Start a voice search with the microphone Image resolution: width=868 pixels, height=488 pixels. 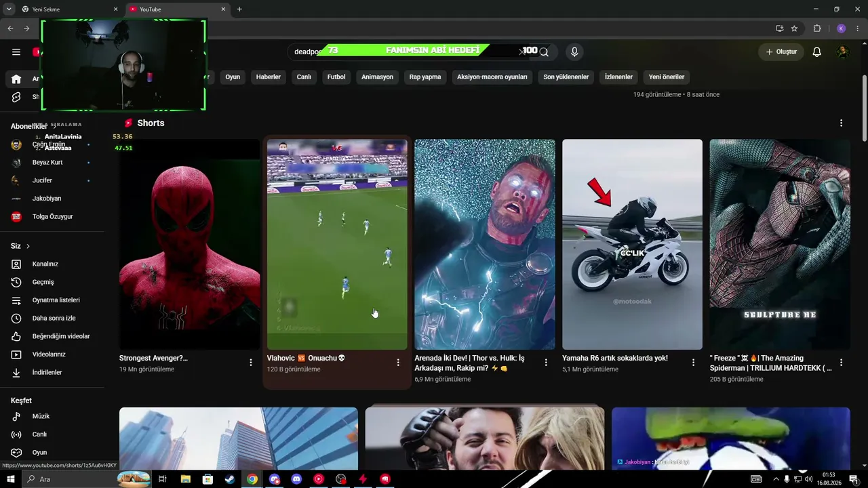tap(574, 52)
